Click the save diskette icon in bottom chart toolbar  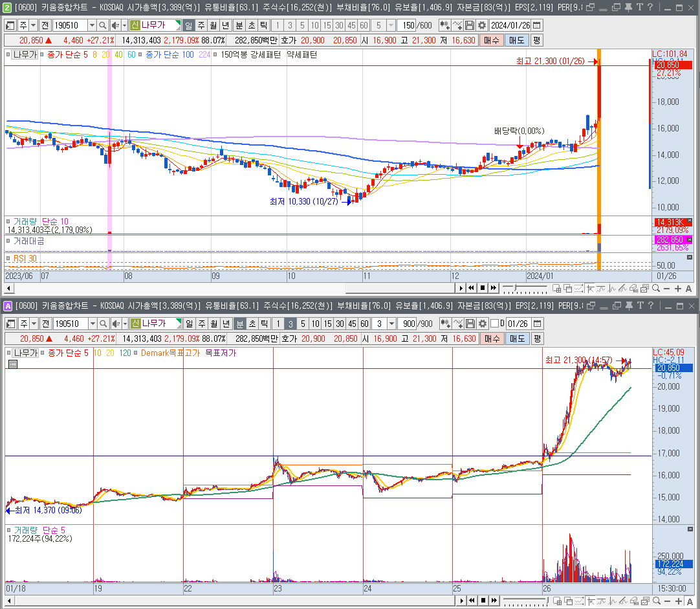(x=470, y=324)
